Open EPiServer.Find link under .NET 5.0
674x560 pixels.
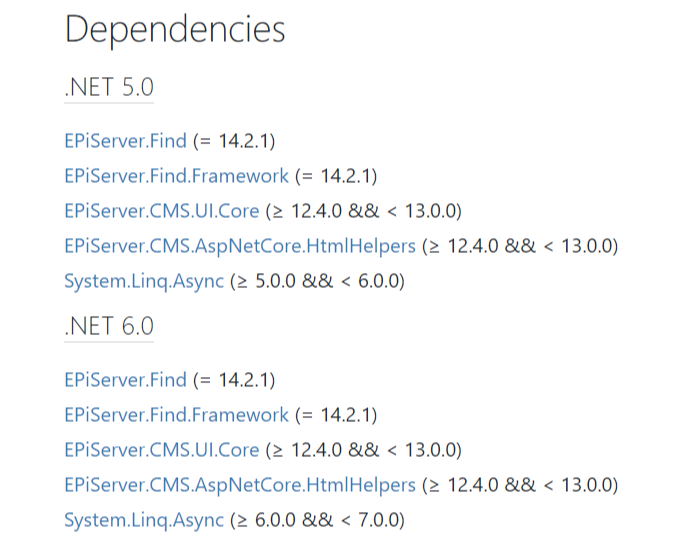click(125, 141)
